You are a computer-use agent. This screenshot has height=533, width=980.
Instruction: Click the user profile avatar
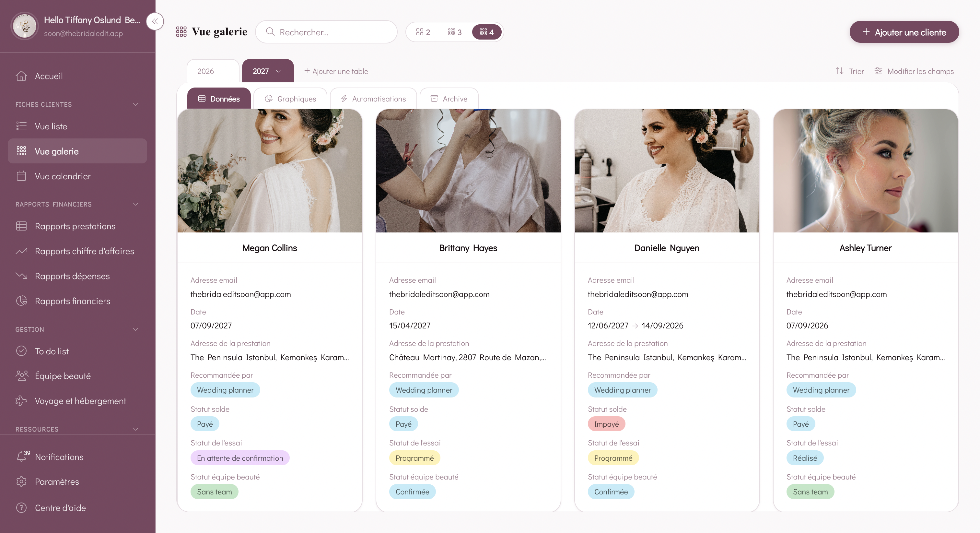click(x=25, y=26)
